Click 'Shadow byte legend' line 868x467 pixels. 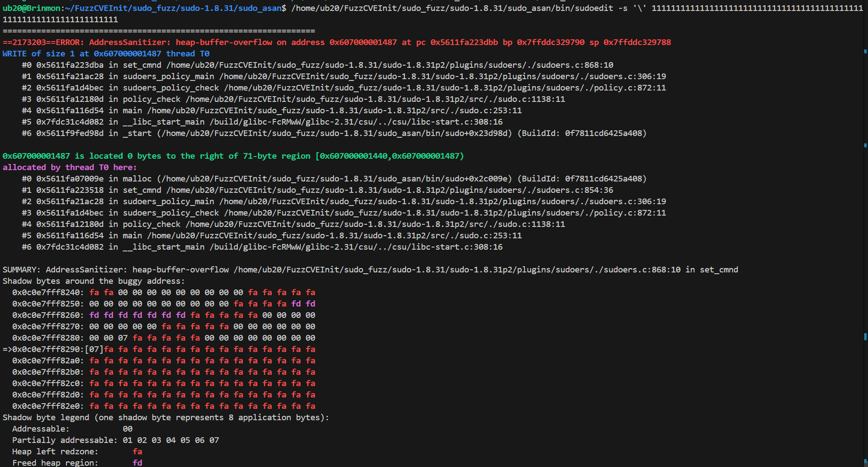point(166,418)
